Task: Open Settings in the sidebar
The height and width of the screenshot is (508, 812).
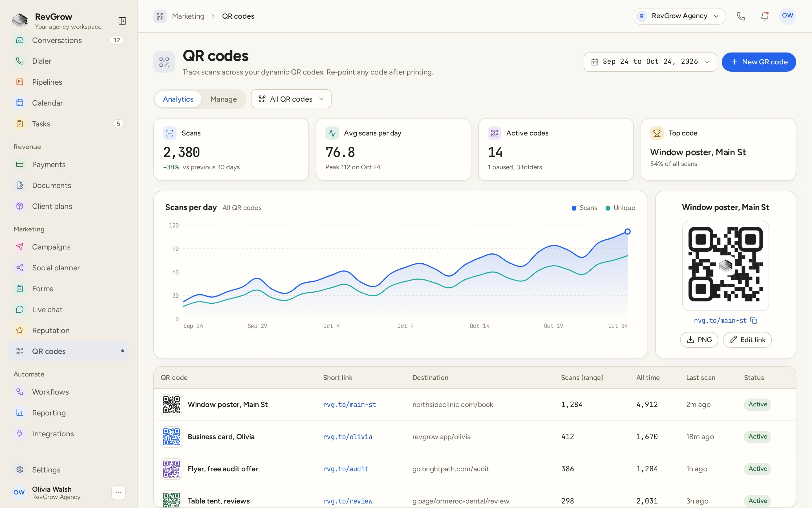Action: 69,470
